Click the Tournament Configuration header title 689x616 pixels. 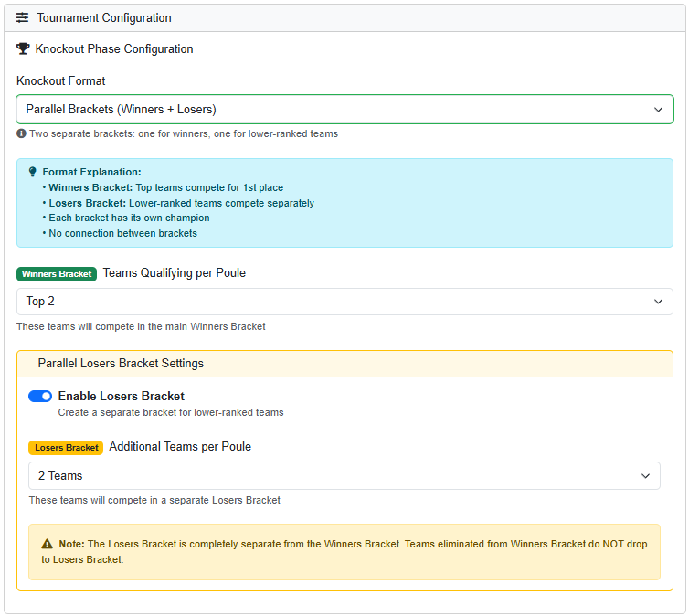(104, 17)
